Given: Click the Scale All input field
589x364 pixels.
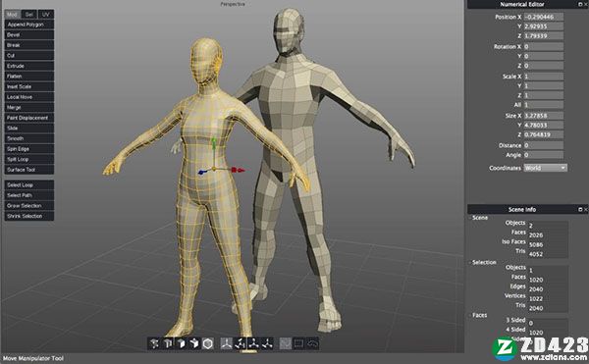Looking at the screenshot, I should (x=543, y=105).
